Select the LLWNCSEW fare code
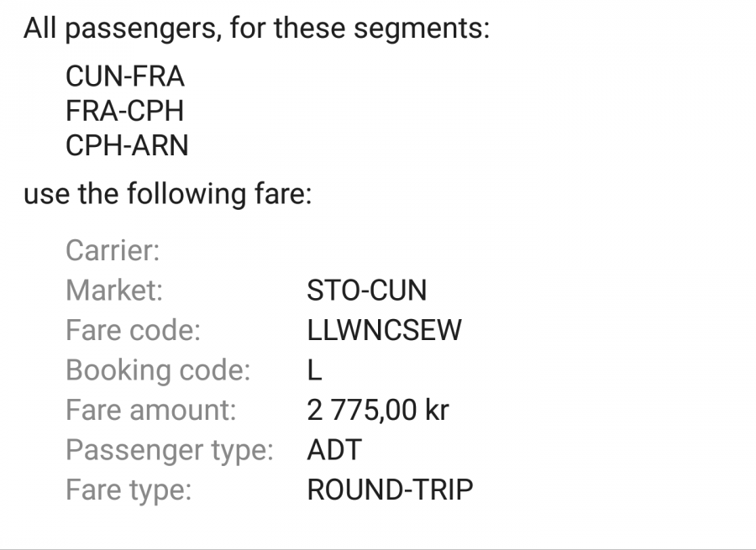The image size is (756, 550). pos(384,331)
